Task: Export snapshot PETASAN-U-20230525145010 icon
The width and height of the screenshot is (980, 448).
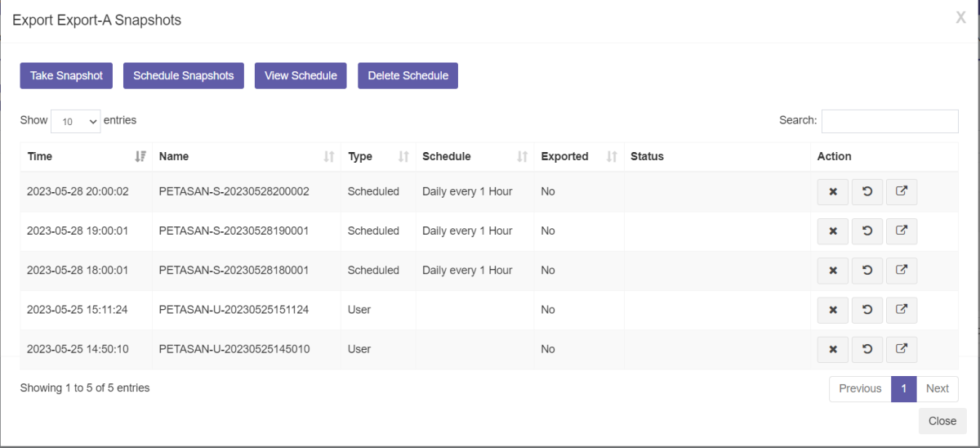Action: coord(902,349)
